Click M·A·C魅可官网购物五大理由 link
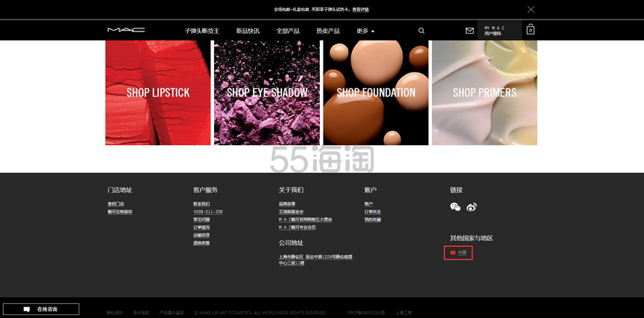 click(x=306, y=219)
